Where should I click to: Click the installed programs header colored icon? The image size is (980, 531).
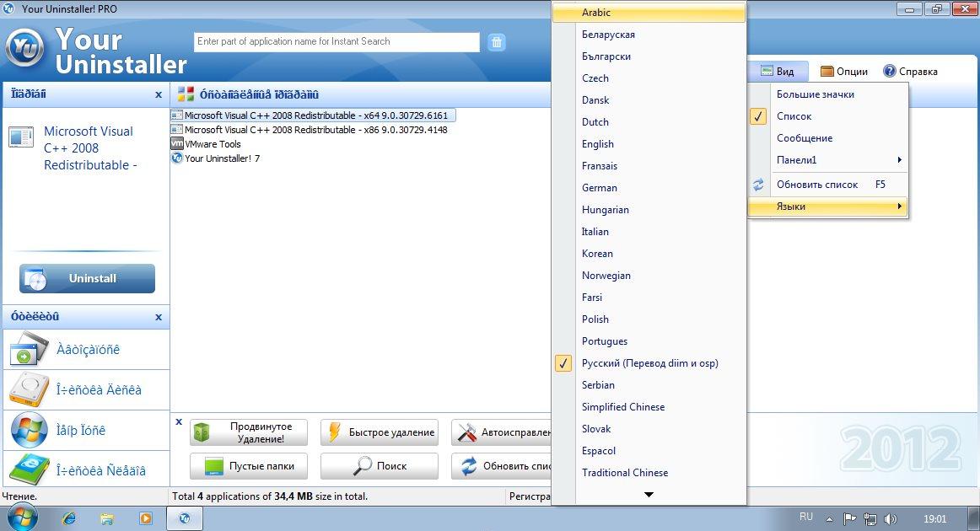(186, 94)
